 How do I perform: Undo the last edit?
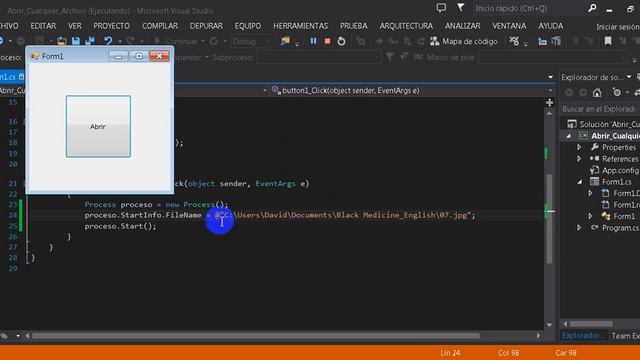108,41
